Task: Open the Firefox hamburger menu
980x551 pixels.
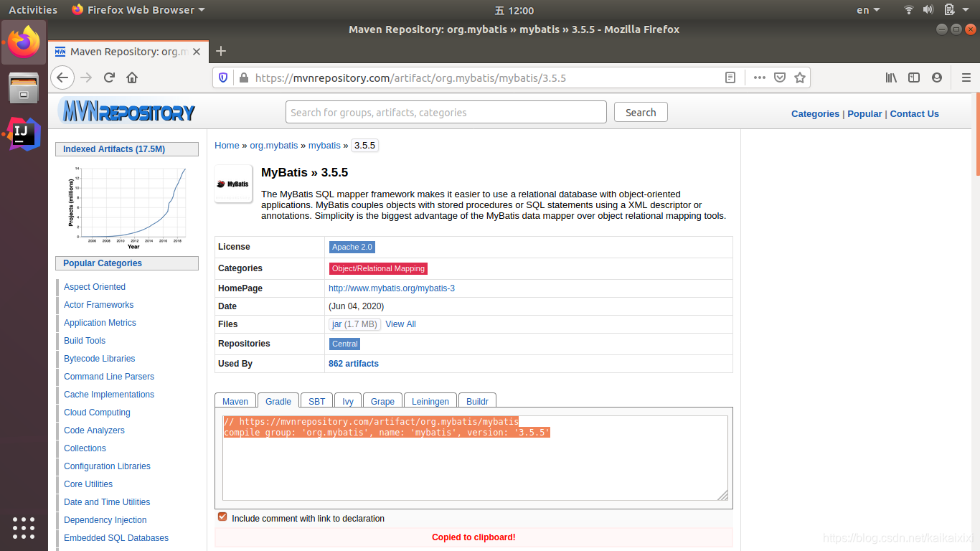Action: pos(966,77)
